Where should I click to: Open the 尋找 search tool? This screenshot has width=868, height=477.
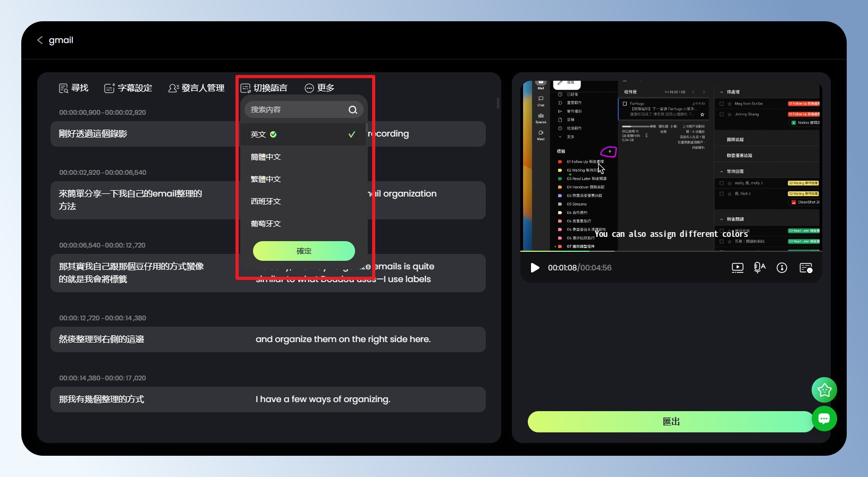(73, 88)
